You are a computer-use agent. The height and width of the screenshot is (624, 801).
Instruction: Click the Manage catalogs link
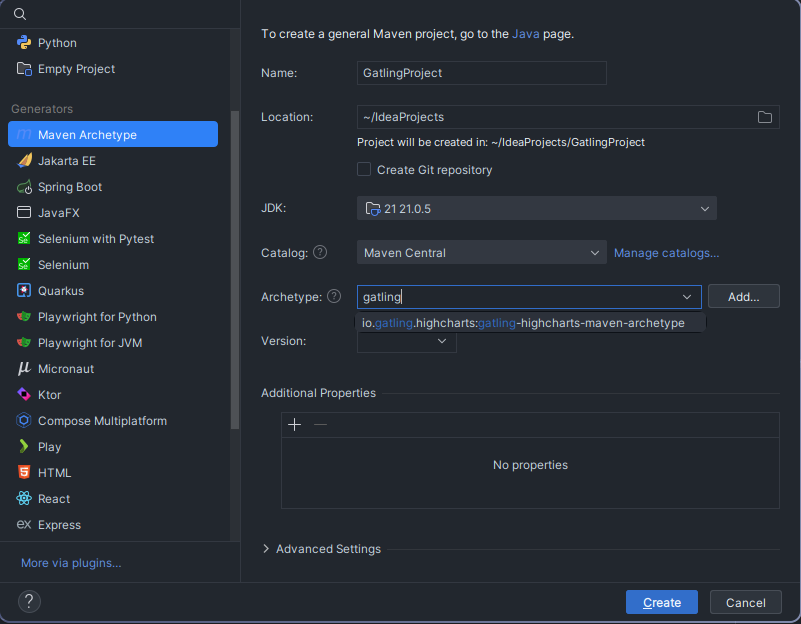pyautogui.click(x=666, y=253)
